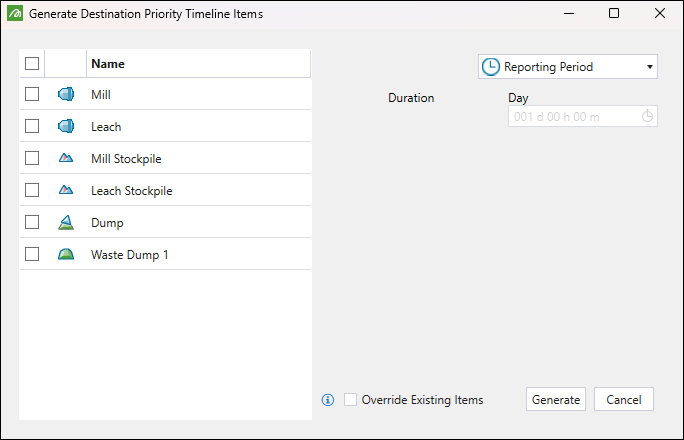
Task: Click the Leach Stockpile icon
Action: [66, 190]
